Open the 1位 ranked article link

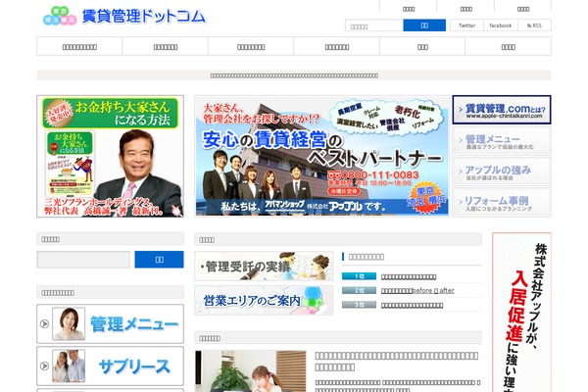pyautogui.click(x=409, y=276)
